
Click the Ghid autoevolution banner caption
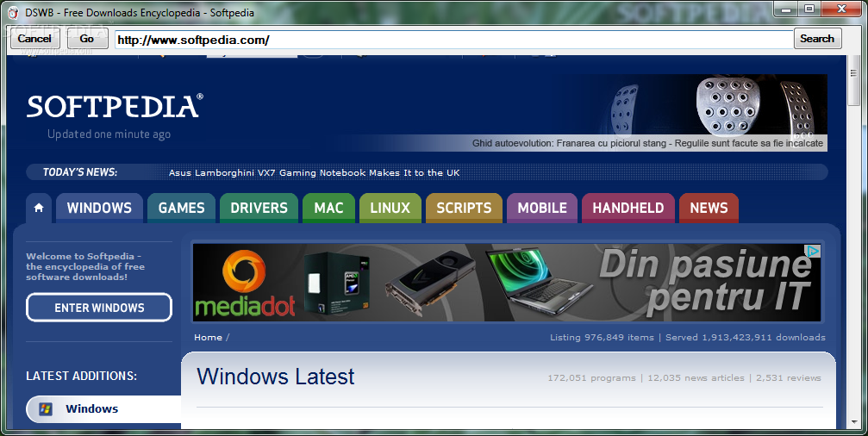pyautogui.click(x=647, y=143)
